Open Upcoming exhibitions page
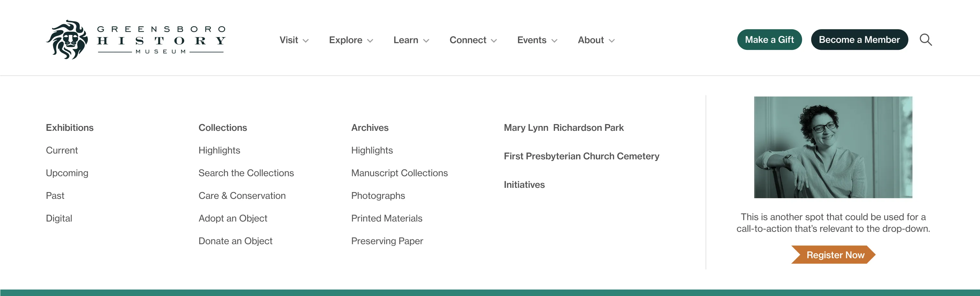 [67, 173]
